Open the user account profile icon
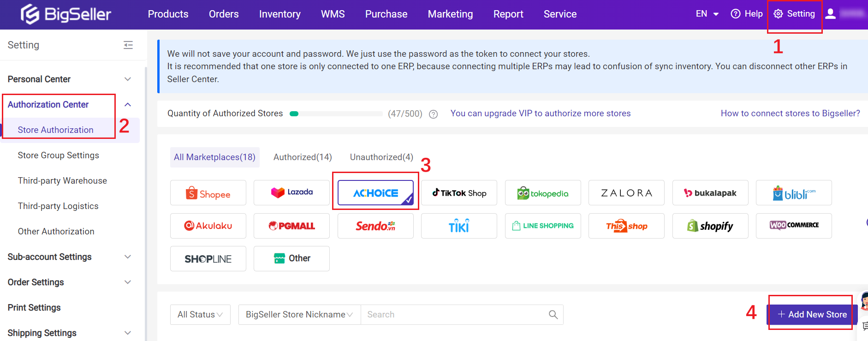The image size is (868, 341). click(830, 14)
